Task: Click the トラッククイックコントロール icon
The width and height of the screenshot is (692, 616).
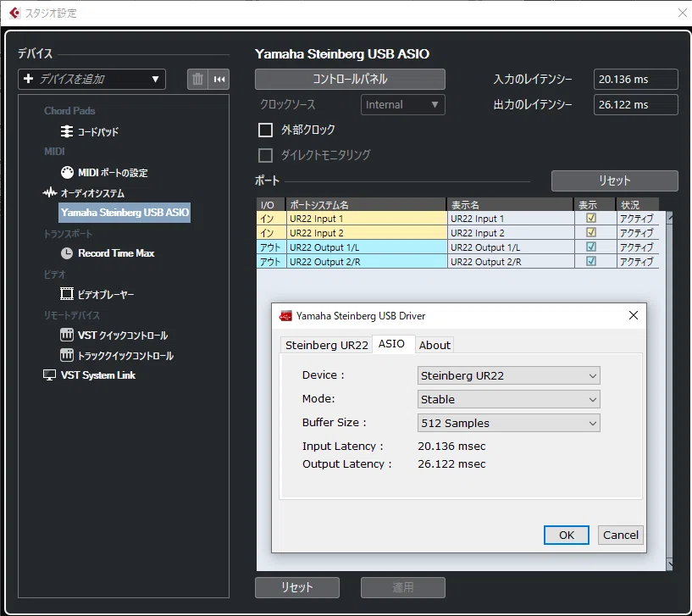Action: pos(67,355)
